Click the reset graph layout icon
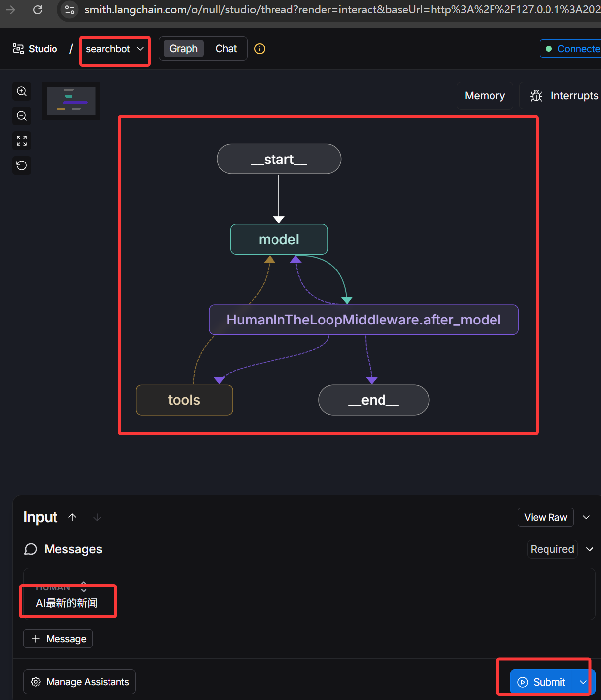The width and height of the screenshot is (601, 700). [22, 165]
